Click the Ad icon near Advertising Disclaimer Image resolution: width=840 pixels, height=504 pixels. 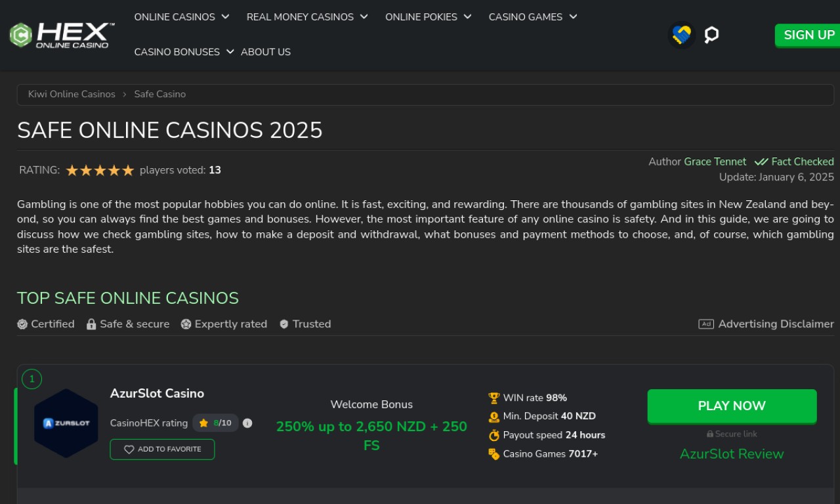[x=705, y=324]
